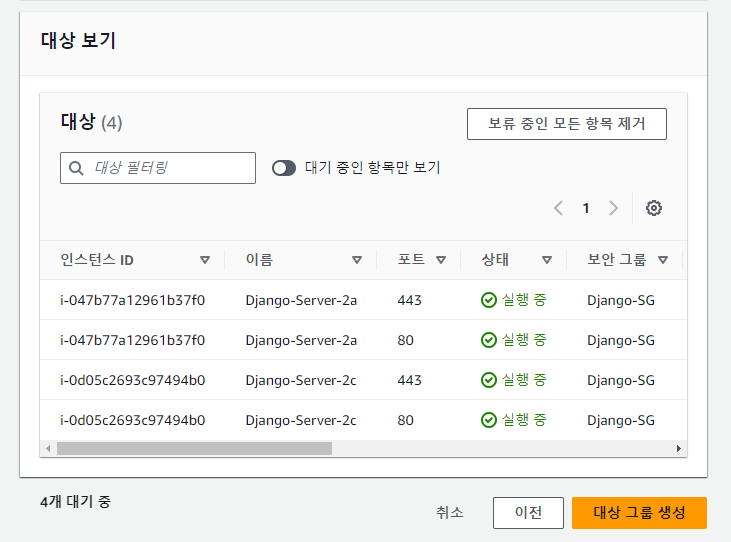This screenshot has height=542, width=731.
Task: Click '보류 중인 모든 항목 제거' button
Action: pyautogui.click(x=567, y=124)
